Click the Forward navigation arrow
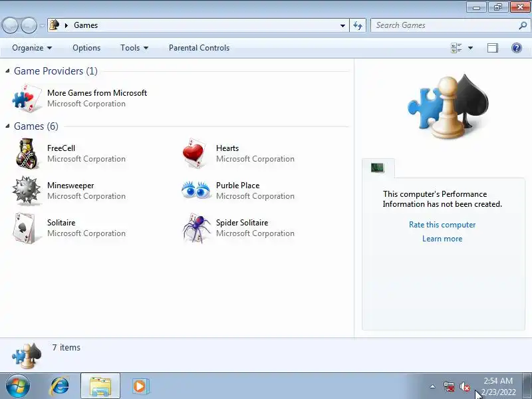This screenshot has height=399, width=532. 29,25
